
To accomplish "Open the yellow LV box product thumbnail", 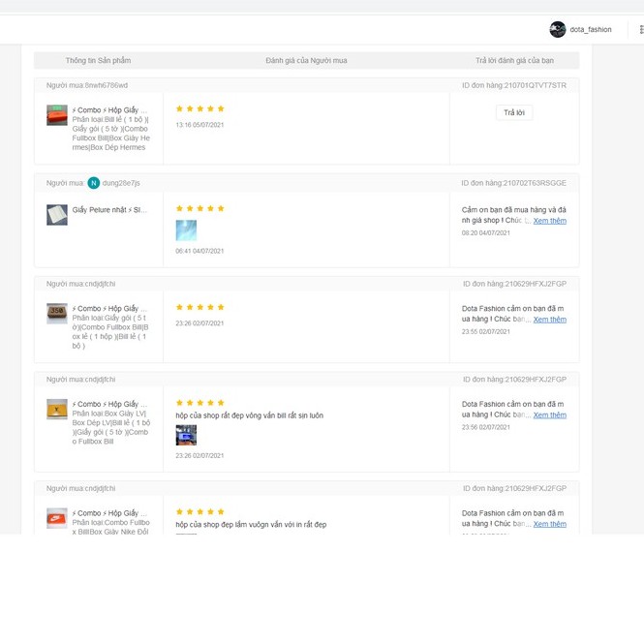I will (57, 409).
